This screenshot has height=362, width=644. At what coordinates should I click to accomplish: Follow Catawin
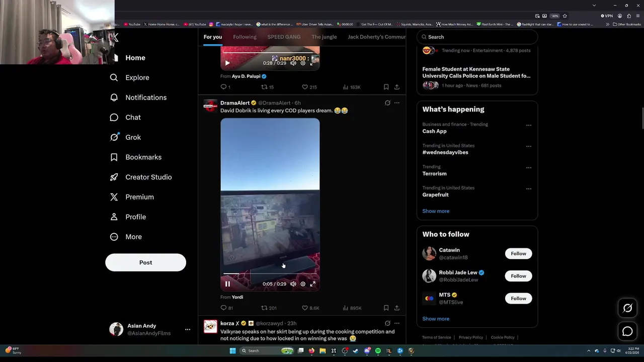pos(518,253)
